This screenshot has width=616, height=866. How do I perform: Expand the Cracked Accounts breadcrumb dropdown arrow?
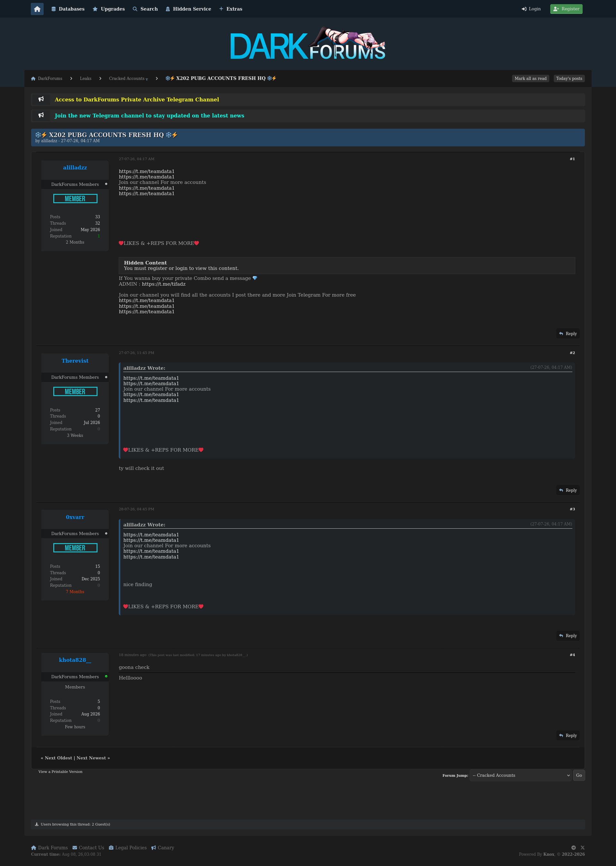coord(147,79)
